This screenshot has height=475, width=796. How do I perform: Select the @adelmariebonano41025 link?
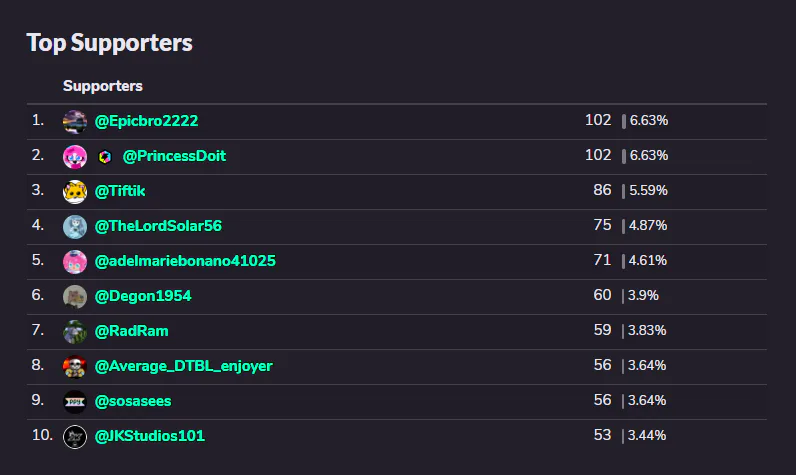pos(185,261)
